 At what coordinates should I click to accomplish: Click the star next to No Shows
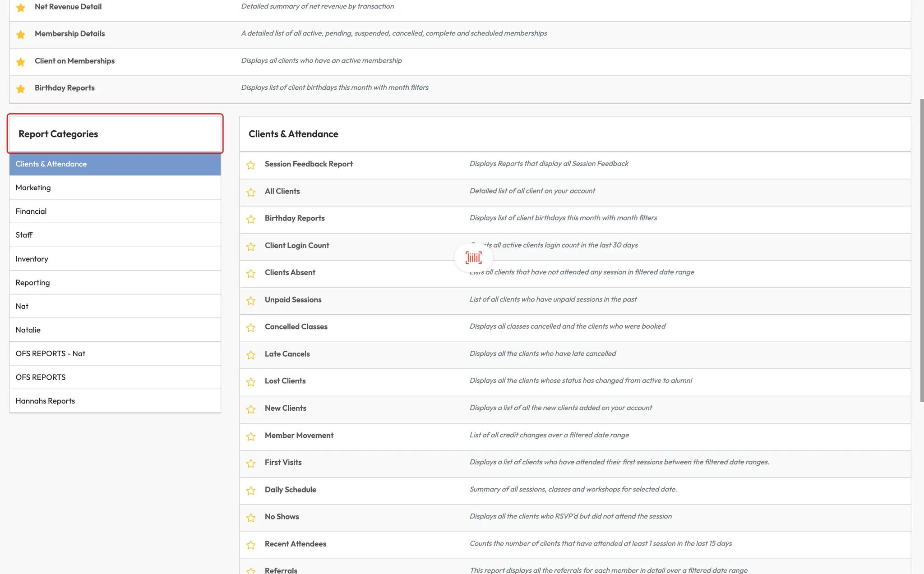[x=251, y=518]
